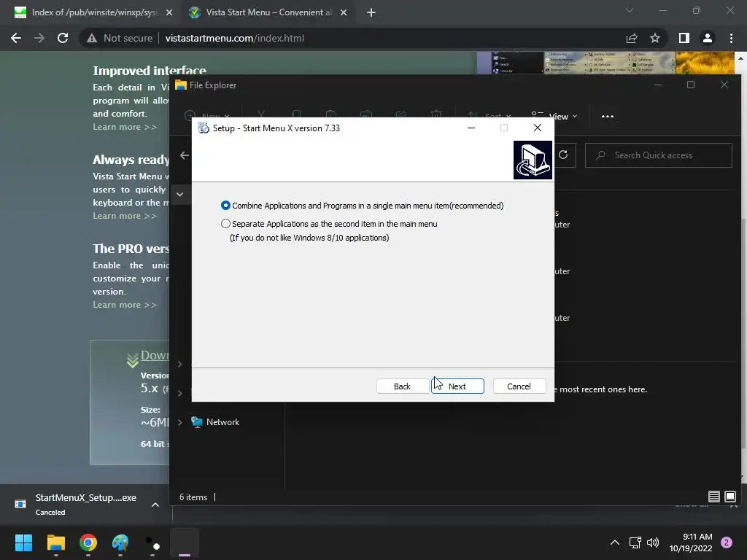
Task: Open the taskbar clock and date
Action: pyautogui.click(x=691, y=542)
